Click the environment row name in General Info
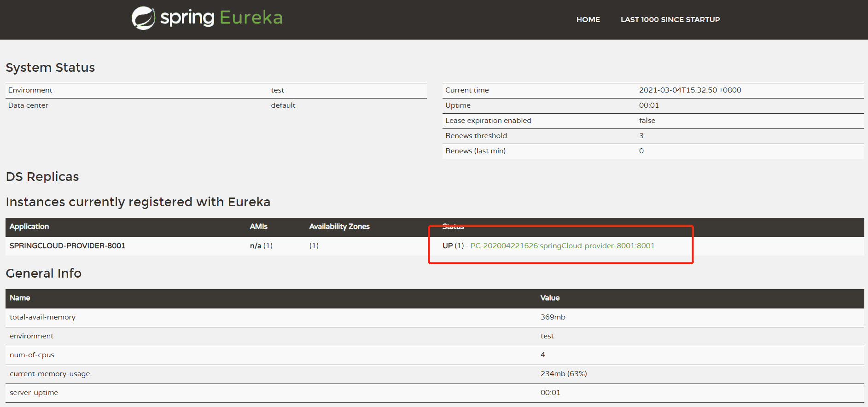This screenshot has height=407, width=868. 31,336
